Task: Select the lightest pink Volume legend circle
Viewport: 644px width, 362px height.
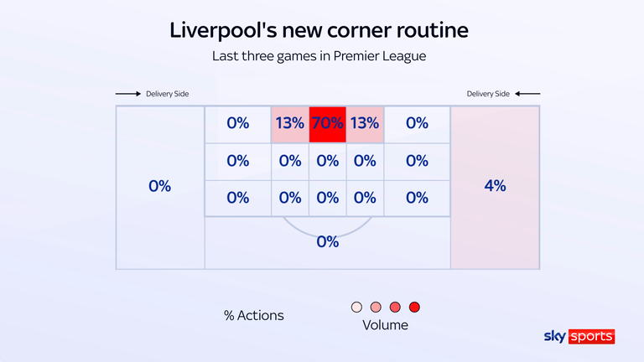Action: (357, 307)
